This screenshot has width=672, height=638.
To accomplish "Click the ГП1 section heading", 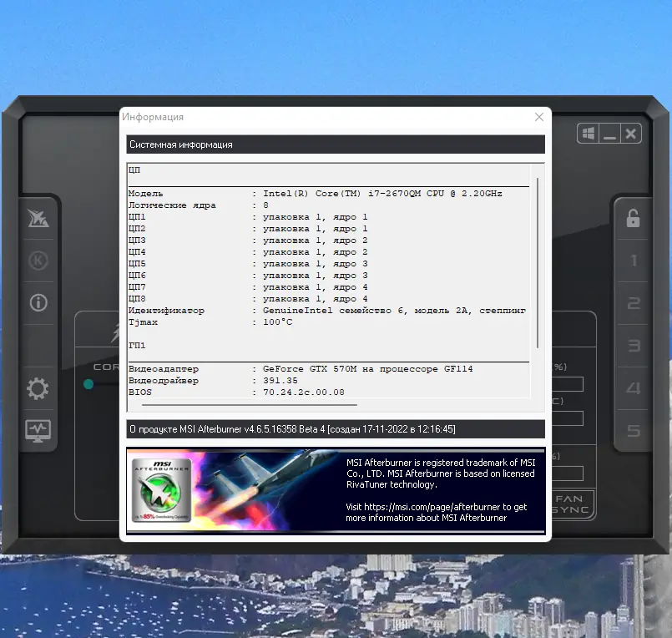I will [x=137, y=345].
